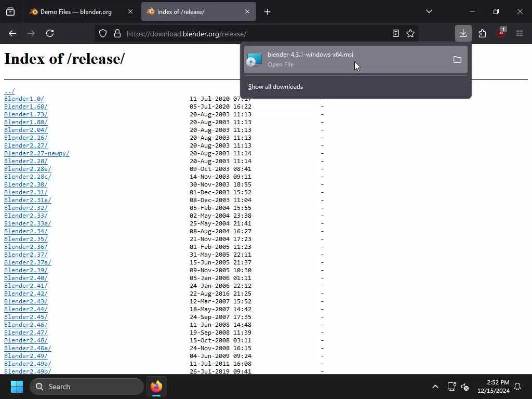Open the network status tray icon
Viewport: 532px width, 399px height.
pos(451,387)
